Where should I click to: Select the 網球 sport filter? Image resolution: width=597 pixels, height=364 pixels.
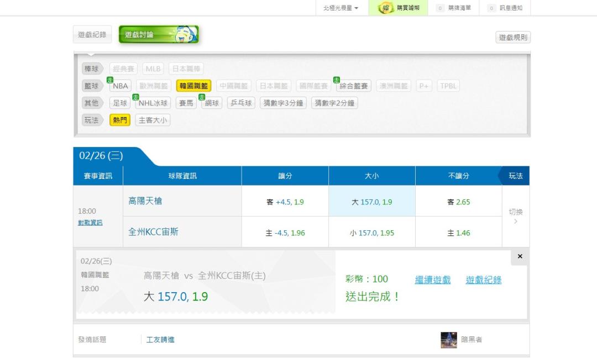pos(212,103)
